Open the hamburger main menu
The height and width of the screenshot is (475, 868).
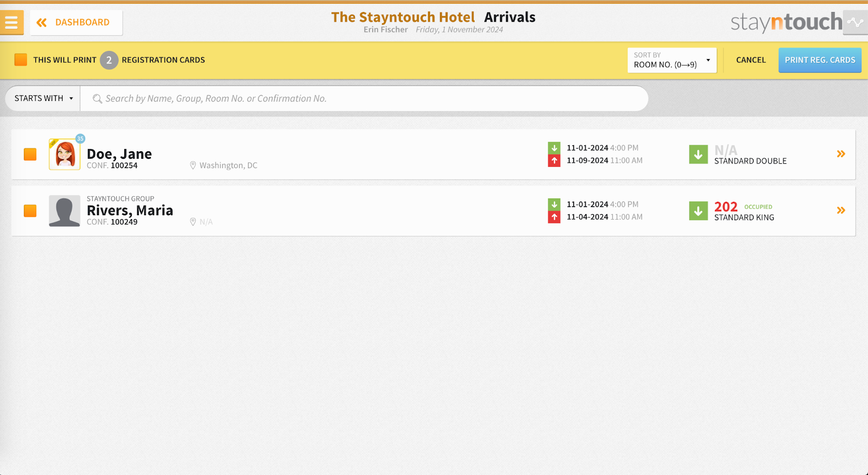11,23
